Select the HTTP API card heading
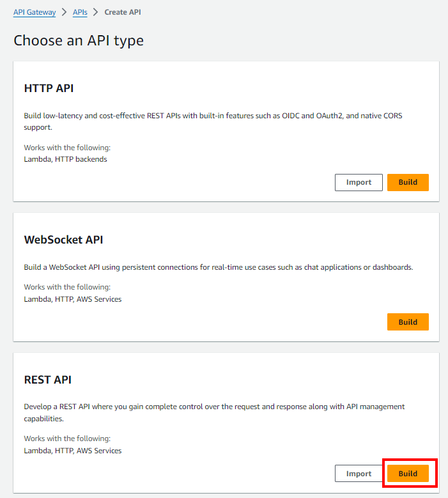Screen dimensions: 448x498 click(x=49, y=88)
